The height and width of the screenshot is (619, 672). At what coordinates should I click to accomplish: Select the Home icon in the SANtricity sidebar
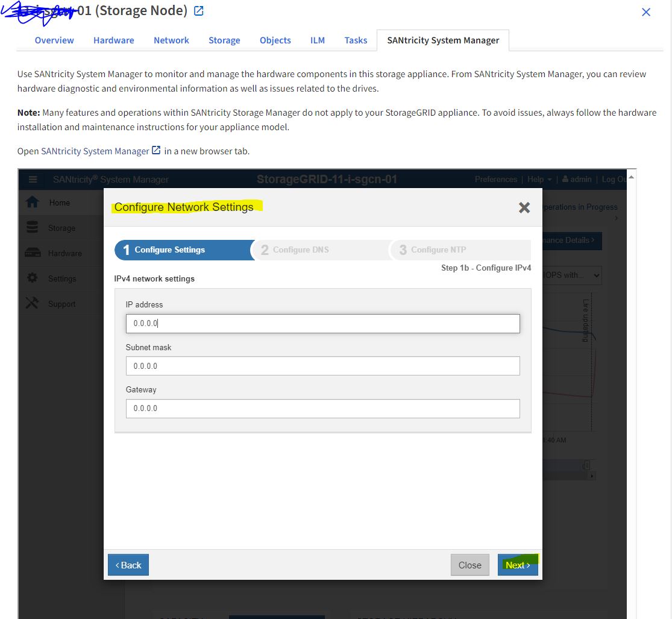pos(33,202)
